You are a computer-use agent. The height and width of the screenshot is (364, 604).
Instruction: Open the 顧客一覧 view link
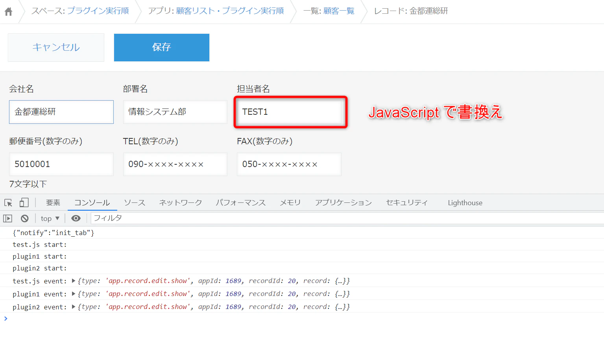(x=339, y=11)
